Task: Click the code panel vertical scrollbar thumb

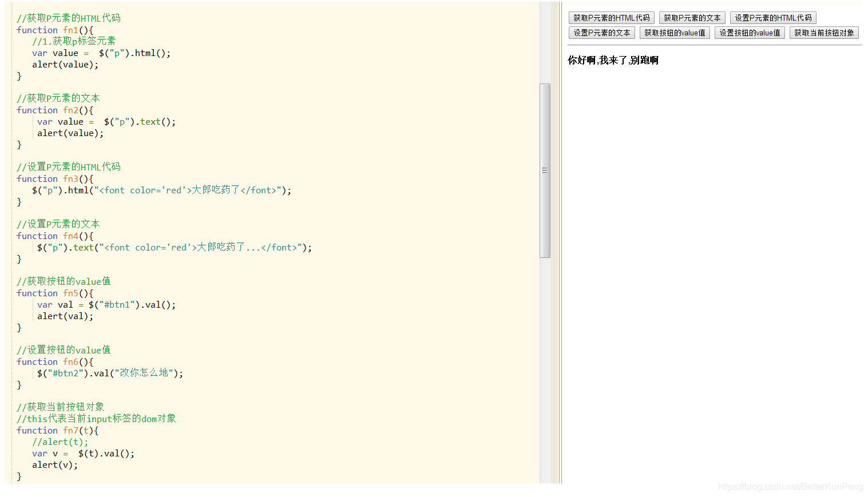Action: click(545, 170)
